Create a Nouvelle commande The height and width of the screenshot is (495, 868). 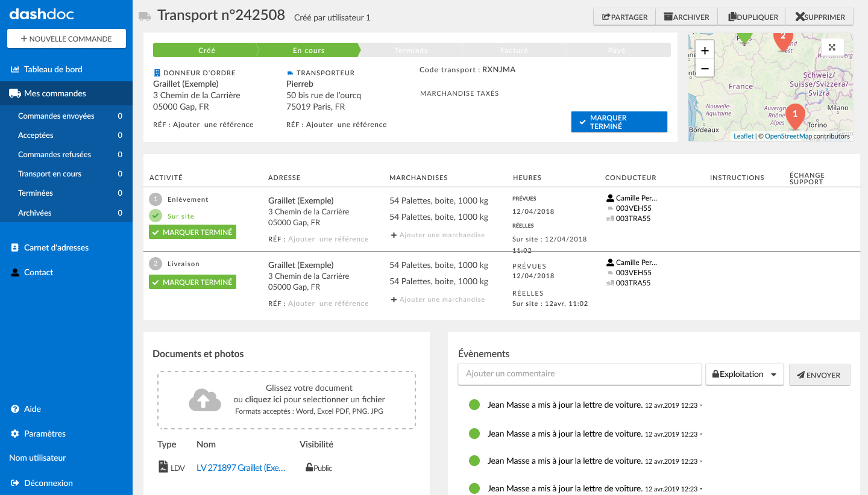point(66,39)
